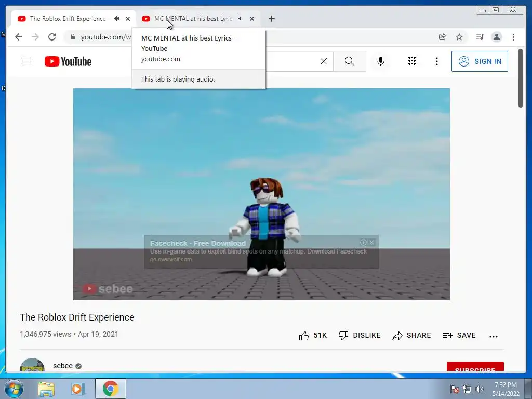Open Chrome three-dot menu
Screen dimensions: 532x399
(513, 37)
